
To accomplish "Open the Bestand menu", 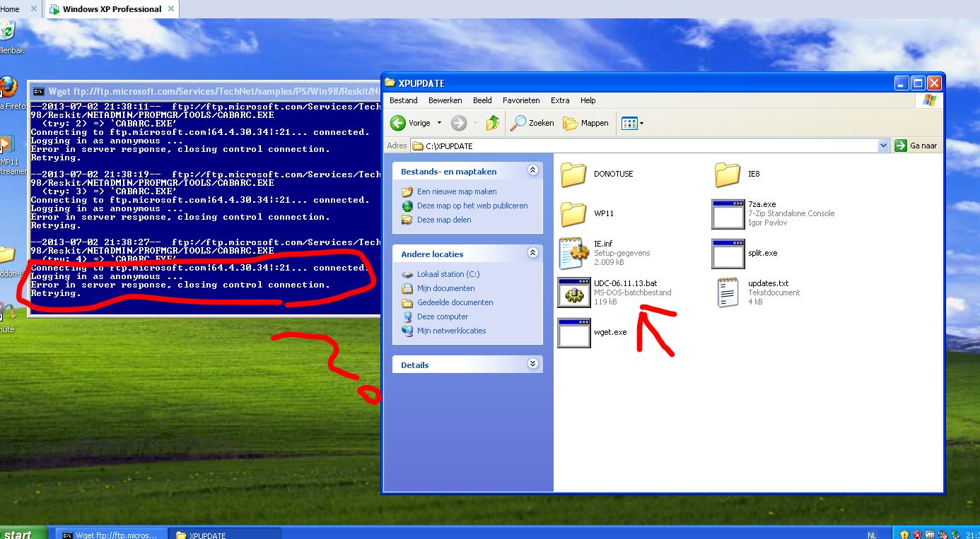I will coord(404,100).
